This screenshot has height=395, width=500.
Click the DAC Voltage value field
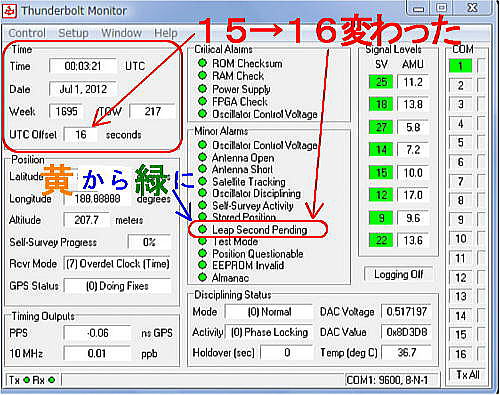pos(406,312)
